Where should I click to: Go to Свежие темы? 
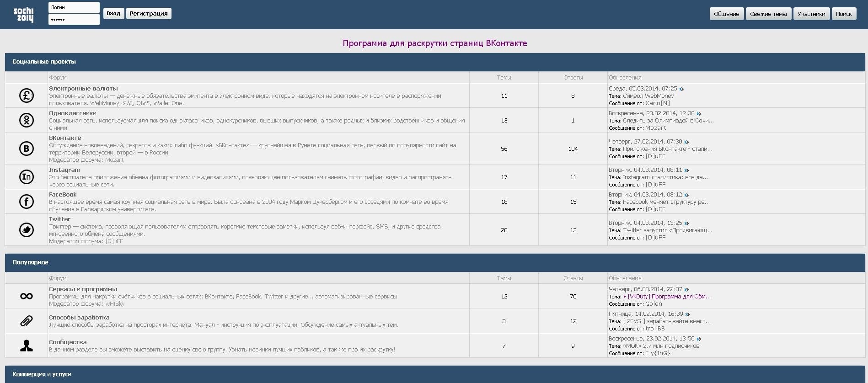click(768, 14)
